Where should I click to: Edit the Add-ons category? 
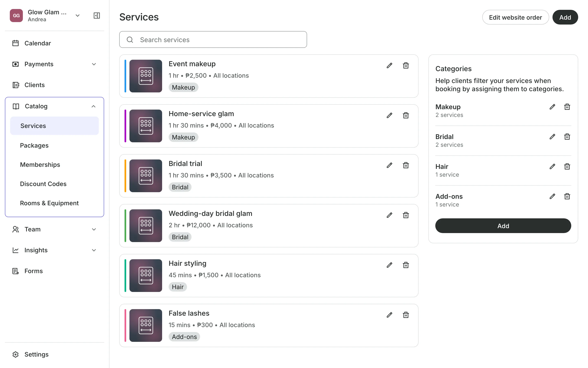pyautogui.click(x=552, y=196)
